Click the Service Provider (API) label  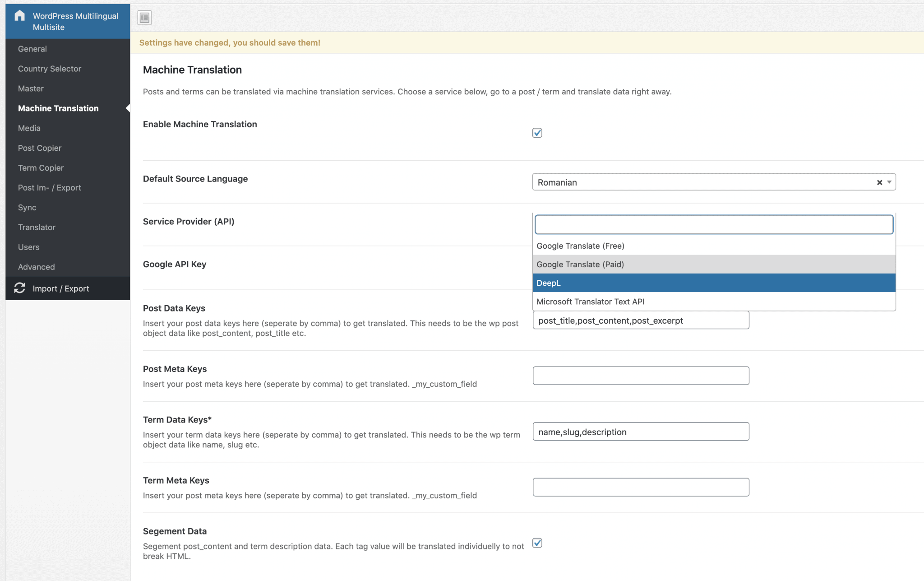pyautogui.click(x=189, y=222)
